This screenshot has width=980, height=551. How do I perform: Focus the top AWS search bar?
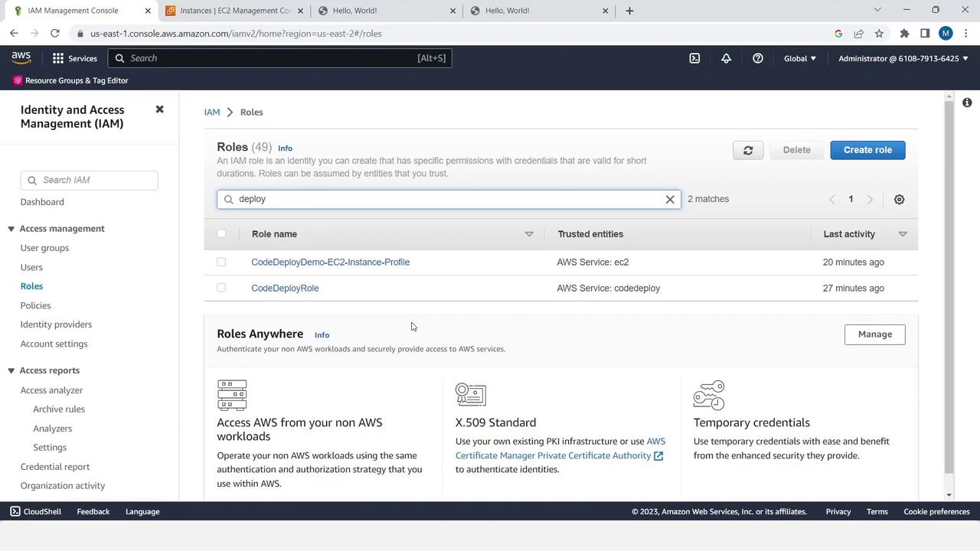[279, 58]
